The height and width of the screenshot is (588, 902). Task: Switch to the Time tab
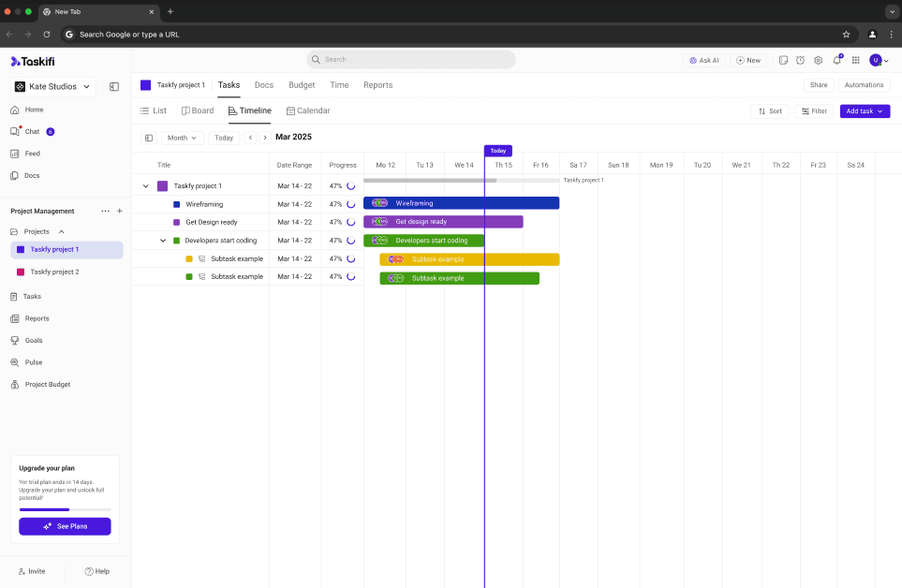click(339, 85)
